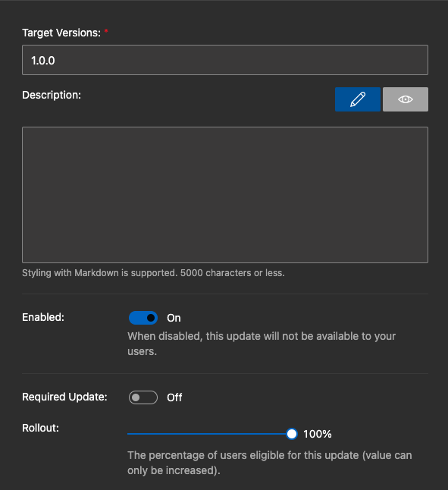Viewport: 448px width, 490px height.
Task: Click the 100% rollout value
Action: point(317,434)
